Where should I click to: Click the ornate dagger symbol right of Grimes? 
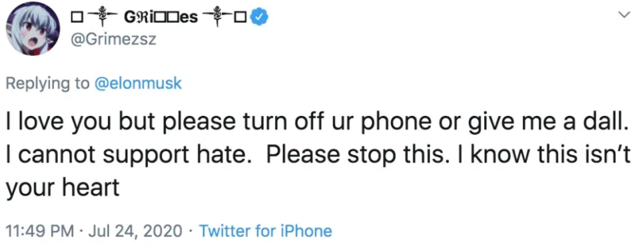[216, 18]
